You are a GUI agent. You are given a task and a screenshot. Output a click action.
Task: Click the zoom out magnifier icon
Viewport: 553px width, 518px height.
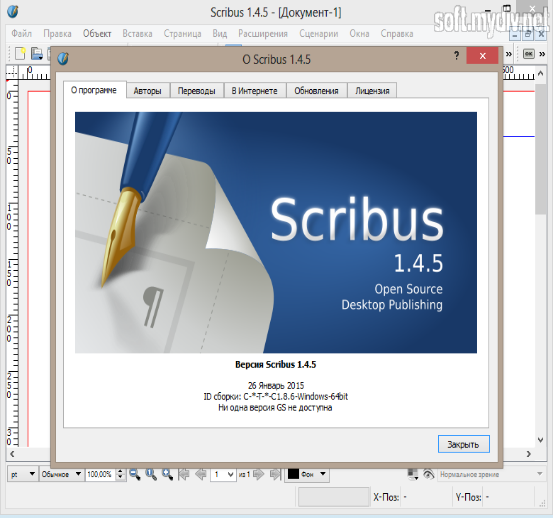point(134,474)
